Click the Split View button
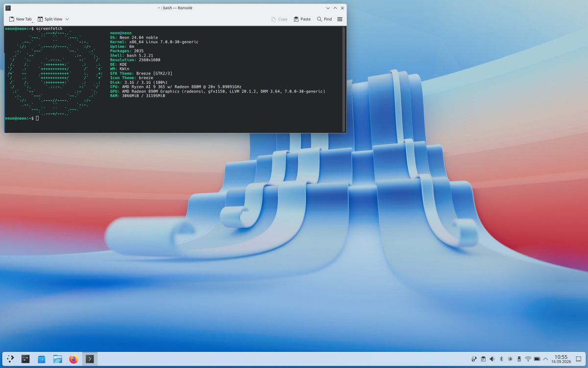Viewport: 588px width, 368px height. tap(49, 19)
